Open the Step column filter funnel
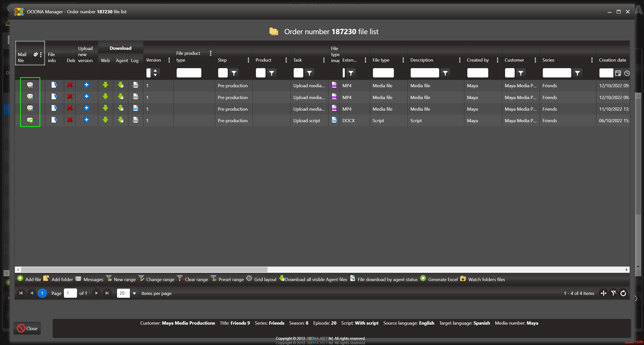Screen dimensions: 644x345 [x=234, y=73]
